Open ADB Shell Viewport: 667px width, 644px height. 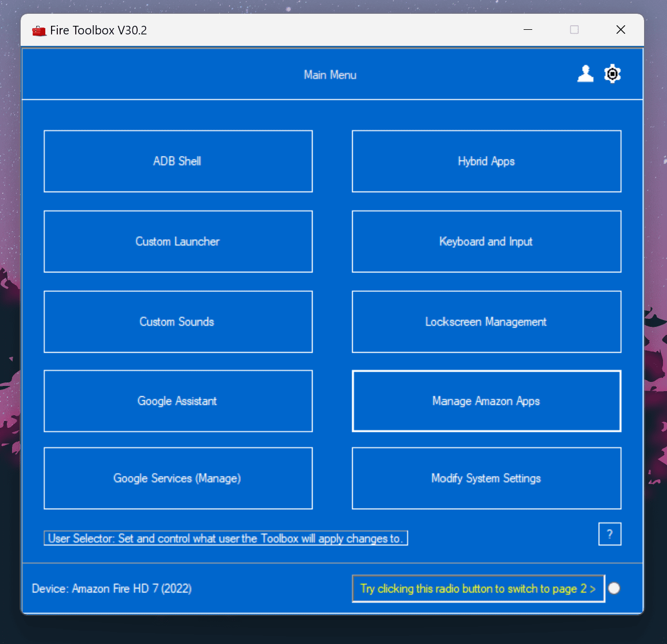(x=178, y=161)
